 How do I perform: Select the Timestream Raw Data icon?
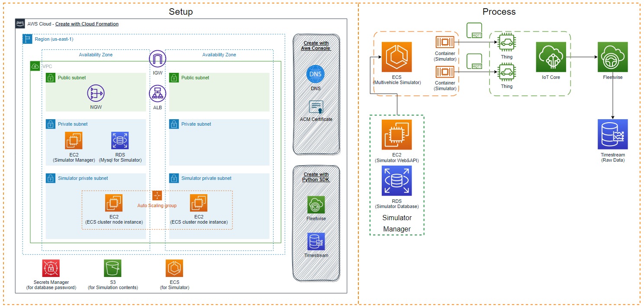click(x=612, y=134)
